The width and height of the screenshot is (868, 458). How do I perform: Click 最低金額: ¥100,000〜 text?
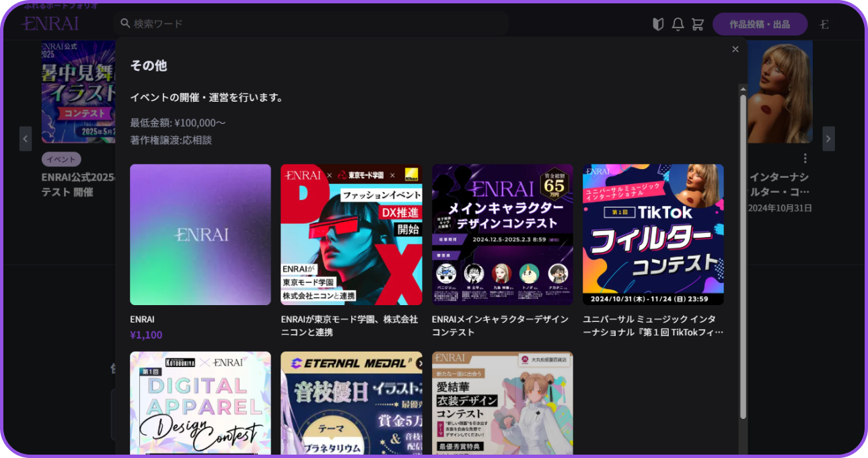(178, 123)
